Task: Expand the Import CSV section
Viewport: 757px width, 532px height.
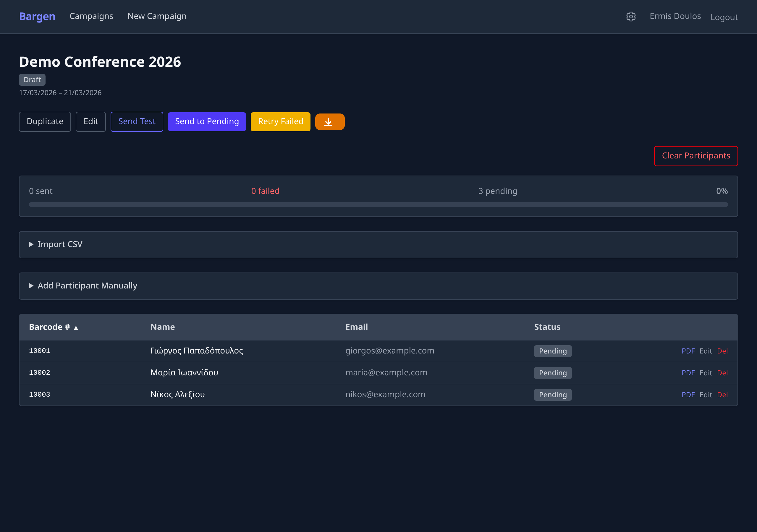Action: coord(59,244)
